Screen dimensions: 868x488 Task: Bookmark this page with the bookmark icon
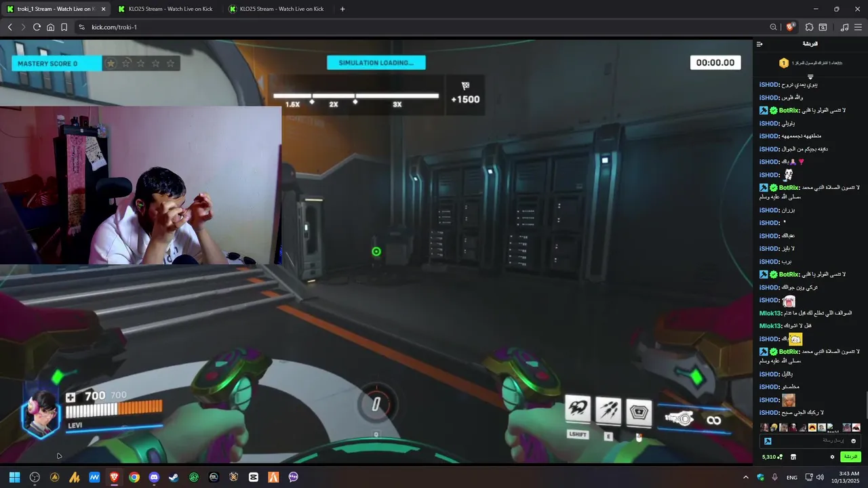coord(64,27)
